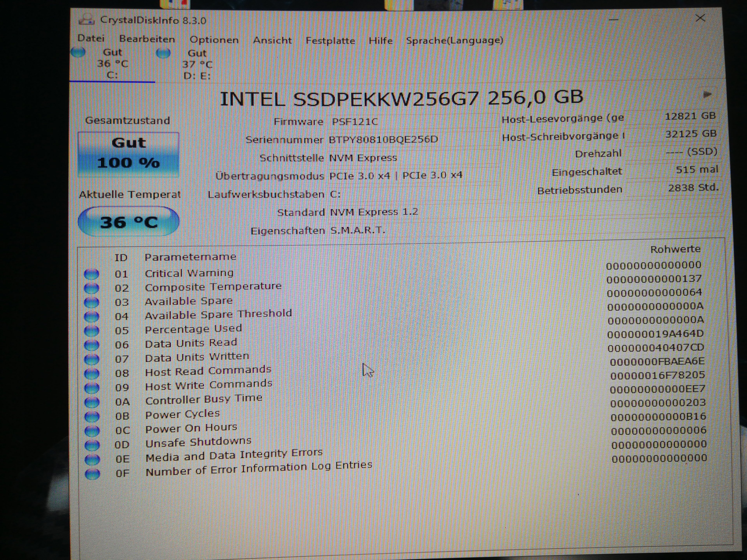The height and width of the screenshot is (560, 747).
Task: Open the Optionen menu
Action: pyautogui.click(x=214, y=40)
